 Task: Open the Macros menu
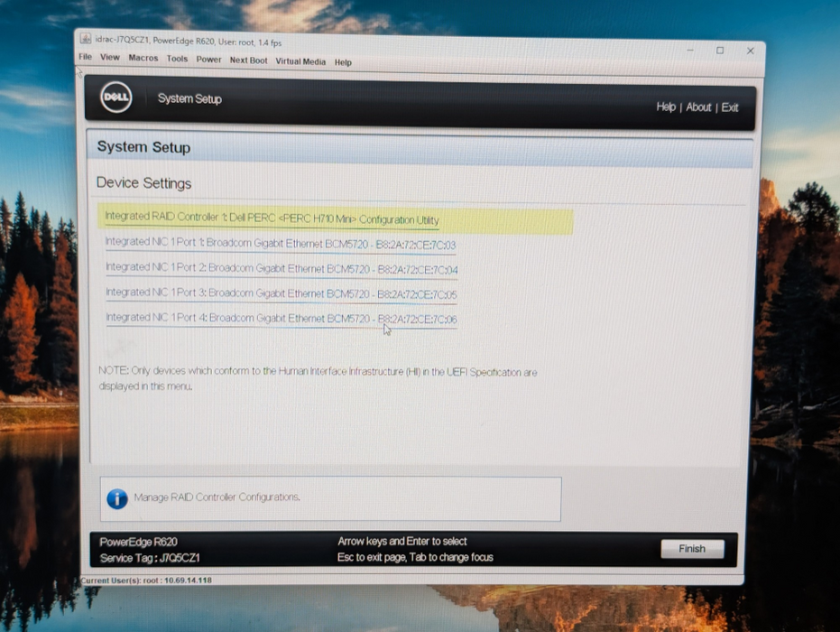click(x=143, y=58)
